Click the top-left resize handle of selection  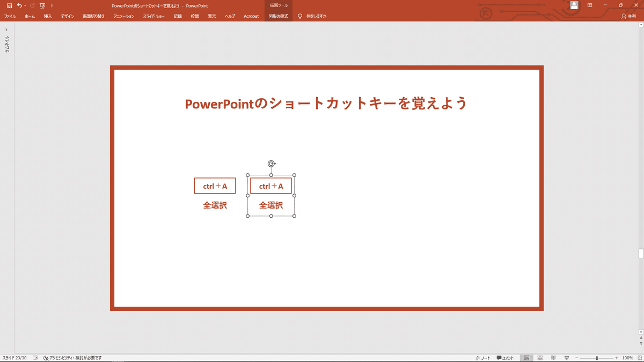[247, 175]
